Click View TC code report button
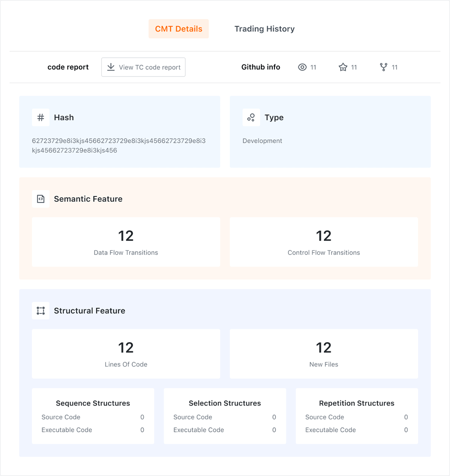Screen dimensions: 450x476 pyautogui.click(x=143, y=67)
